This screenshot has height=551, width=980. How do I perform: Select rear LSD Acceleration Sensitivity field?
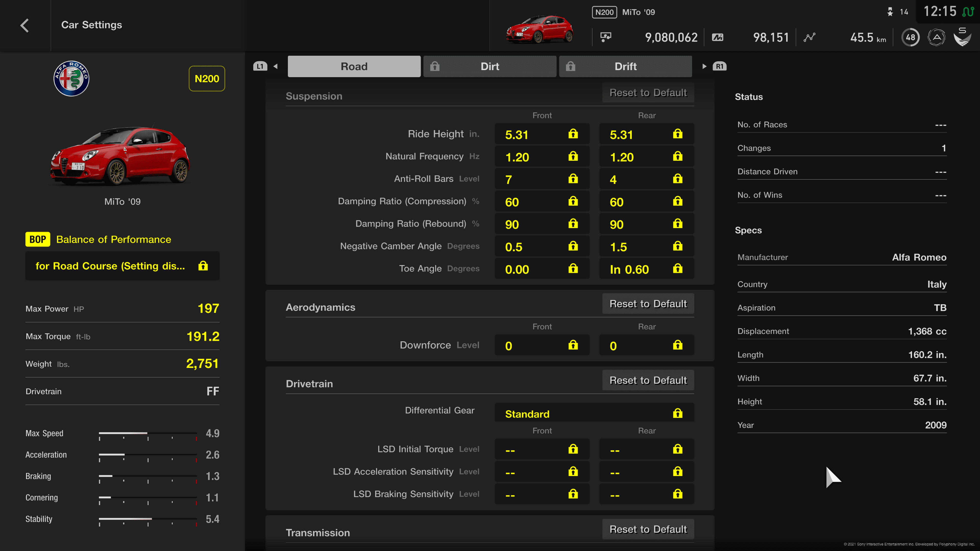(647, 471)
